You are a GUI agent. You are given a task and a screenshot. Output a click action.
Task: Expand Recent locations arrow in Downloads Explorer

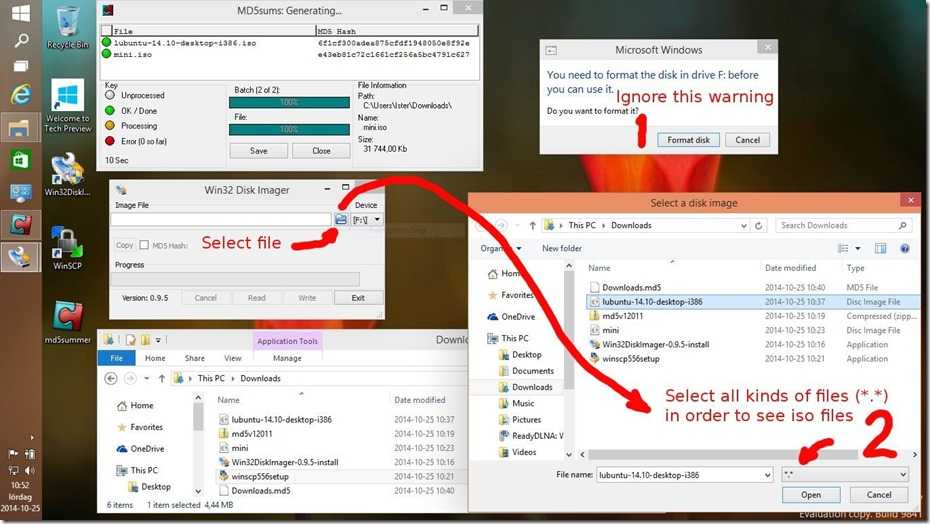tap(146, 379)
